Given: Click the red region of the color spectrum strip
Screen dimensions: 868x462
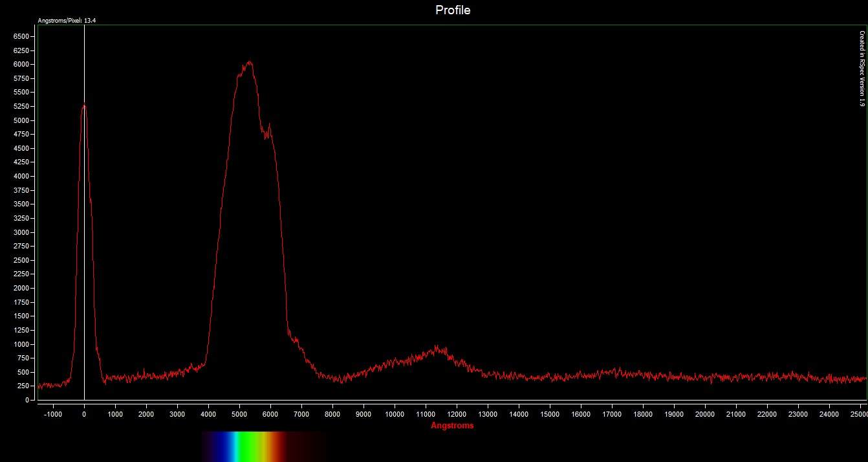Looking at the screenshot, I should tap(279, 446).
